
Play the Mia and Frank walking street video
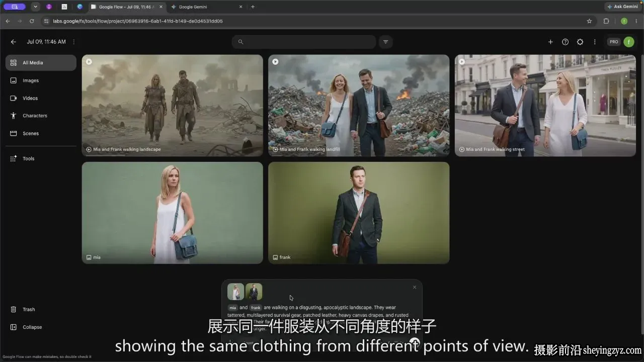[462, 62]
